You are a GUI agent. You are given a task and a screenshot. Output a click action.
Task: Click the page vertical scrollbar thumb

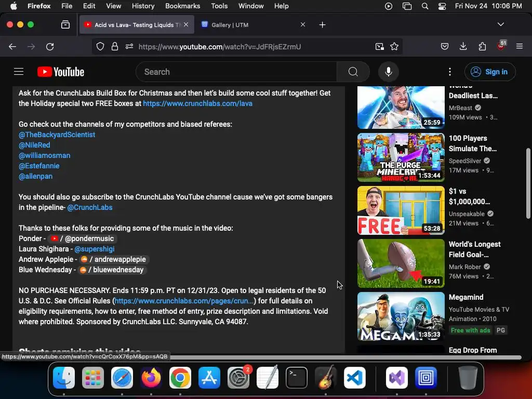528,183
